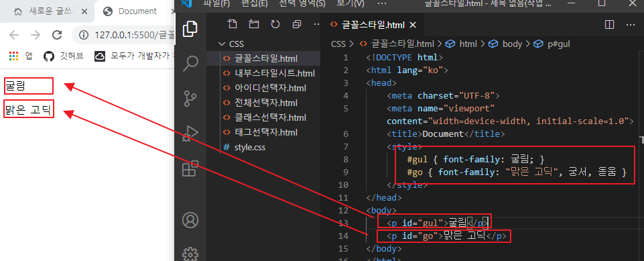Open the Search view in activity bar
The image size is (644, 261).
(190, 64)
